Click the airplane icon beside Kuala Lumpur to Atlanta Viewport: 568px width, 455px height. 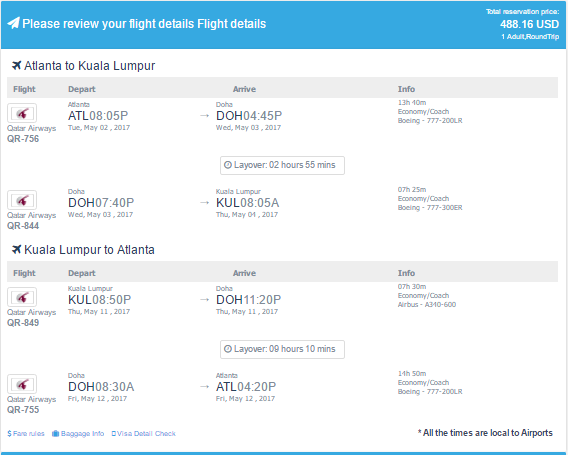16,250
